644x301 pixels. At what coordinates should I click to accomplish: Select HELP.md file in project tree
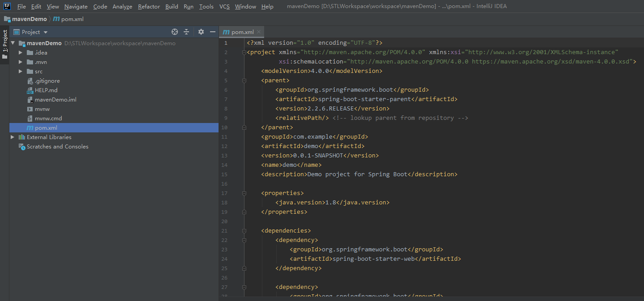pyautogui.click(x=46, y=90)
